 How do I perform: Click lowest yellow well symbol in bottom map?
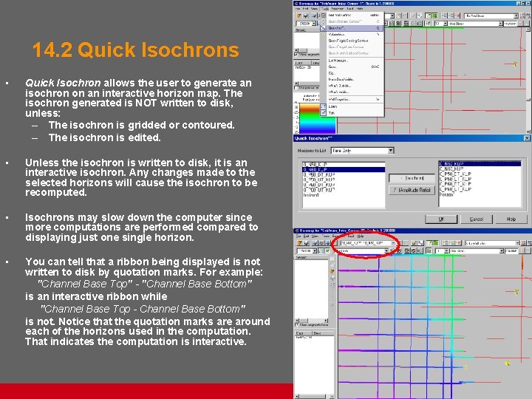pyautogui.click(x=507, y=364)
